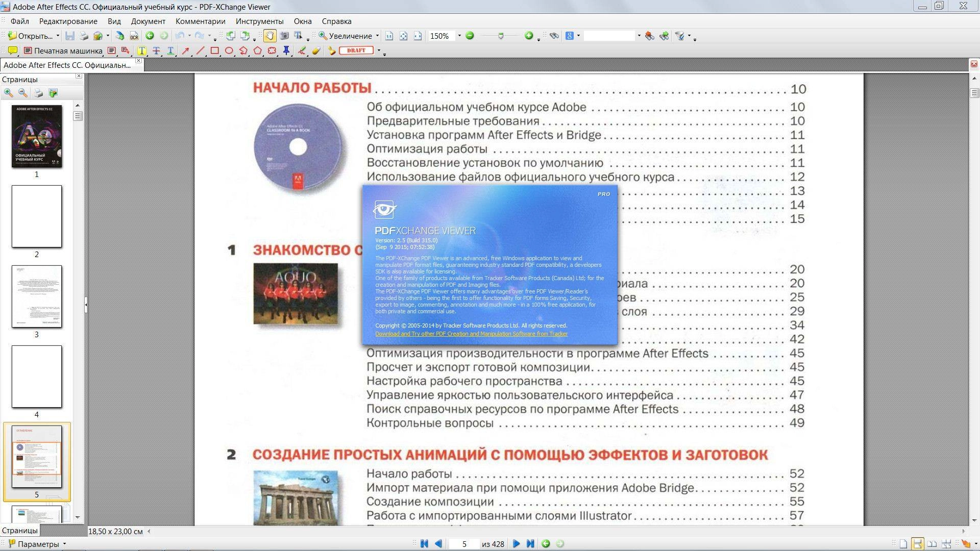This screenshot has height=551, width=980.
Task: Enable facing pages layout
Action: (x=932, y=544)
